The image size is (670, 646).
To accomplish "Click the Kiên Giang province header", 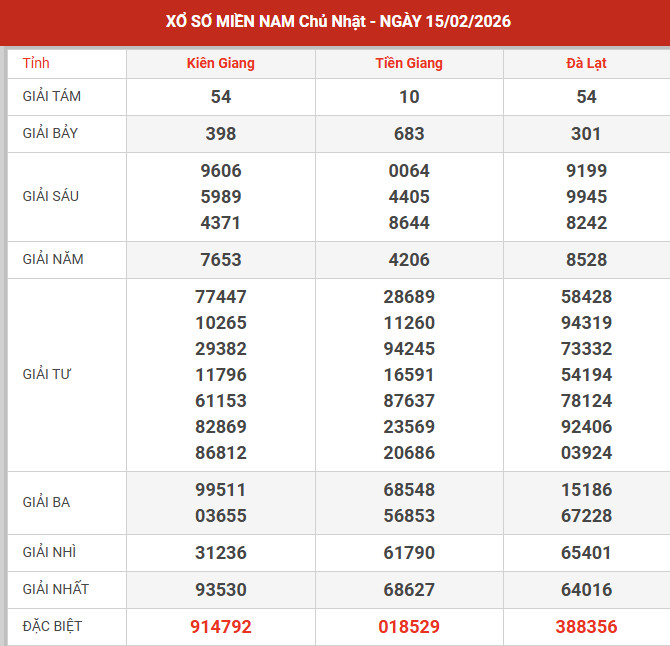I will (x=221, y=63).
